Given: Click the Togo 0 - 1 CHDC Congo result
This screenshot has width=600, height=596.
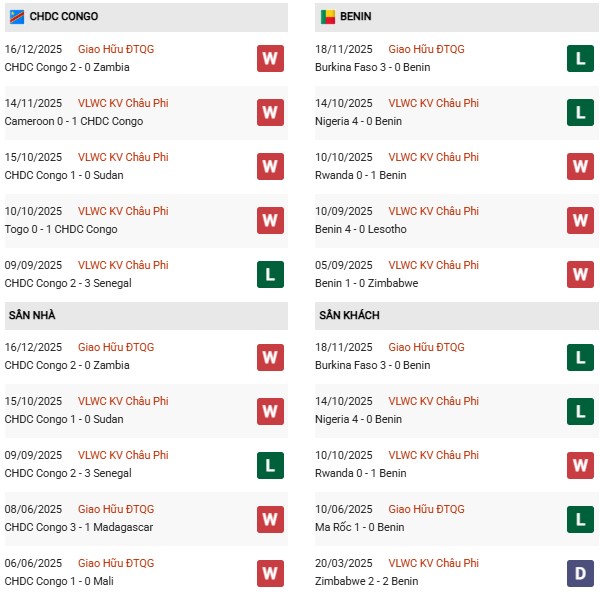Looking at the screenshot, I should pos(61,229).
